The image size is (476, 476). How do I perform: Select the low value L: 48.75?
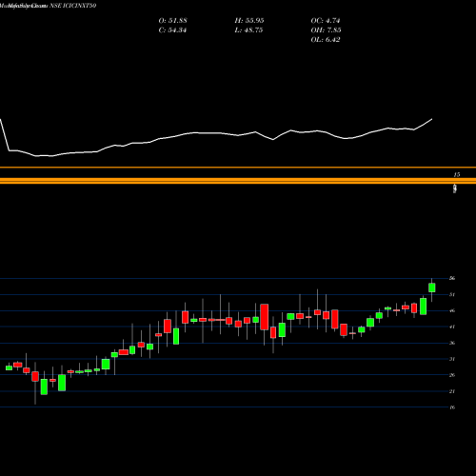pos(248,30)
